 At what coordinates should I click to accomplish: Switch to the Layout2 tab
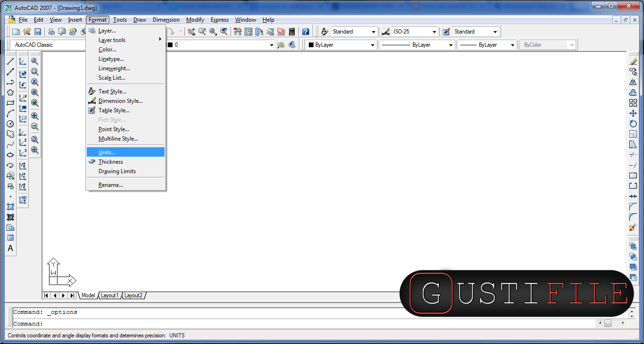(133, 295)
